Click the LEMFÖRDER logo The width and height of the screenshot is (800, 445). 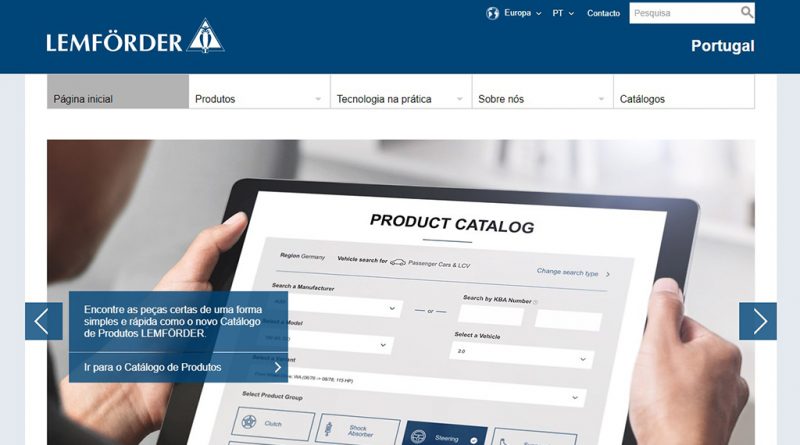pyautogui.click(x=134, y=38)
